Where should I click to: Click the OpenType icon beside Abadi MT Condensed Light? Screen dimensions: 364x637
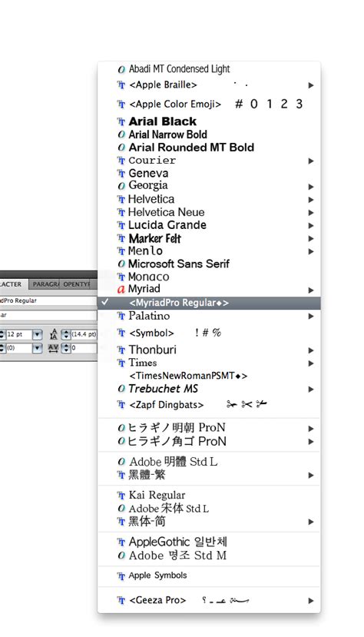coord(121,69)
